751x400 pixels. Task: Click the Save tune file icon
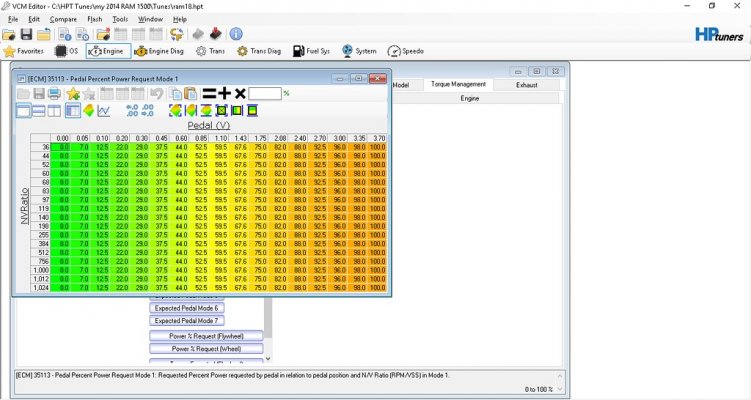[26, 34]
